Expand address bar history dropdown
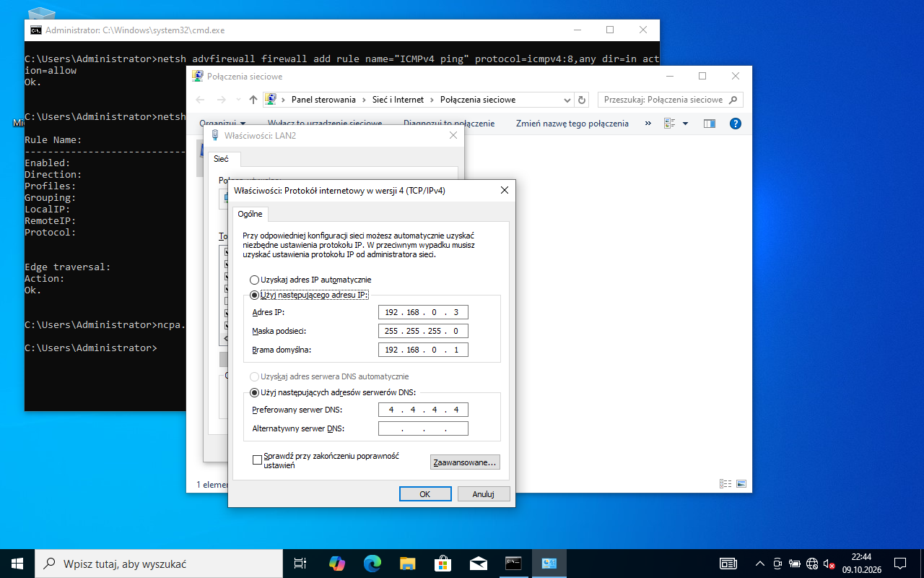The height and width of the screenshot is (578, 924). pyautogui.click(x=569, y=100)
